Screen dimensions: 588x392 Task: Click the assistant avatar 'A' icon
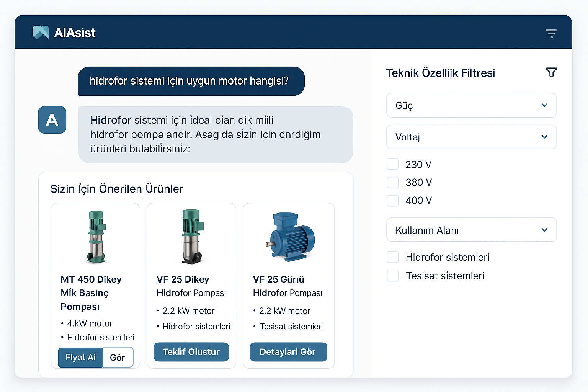point(52,120)
